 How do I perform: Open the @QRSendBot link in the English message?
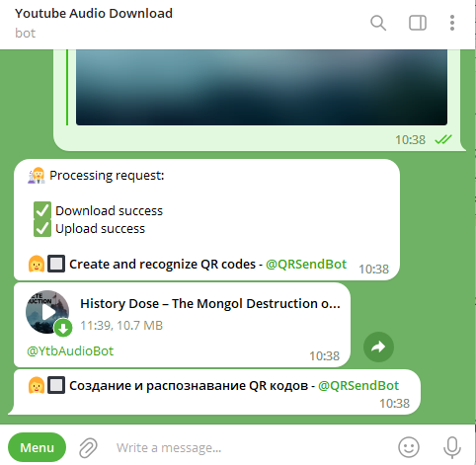[x=306, y=264]
